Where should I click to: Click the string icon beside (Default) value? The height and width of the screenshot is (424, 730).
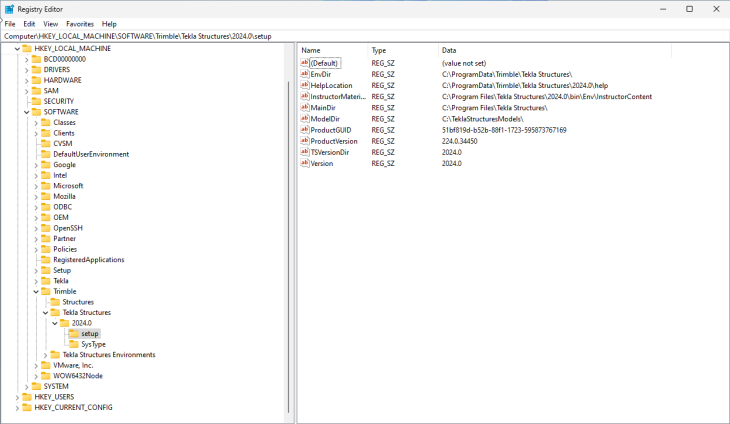click(x=304, y=63)
